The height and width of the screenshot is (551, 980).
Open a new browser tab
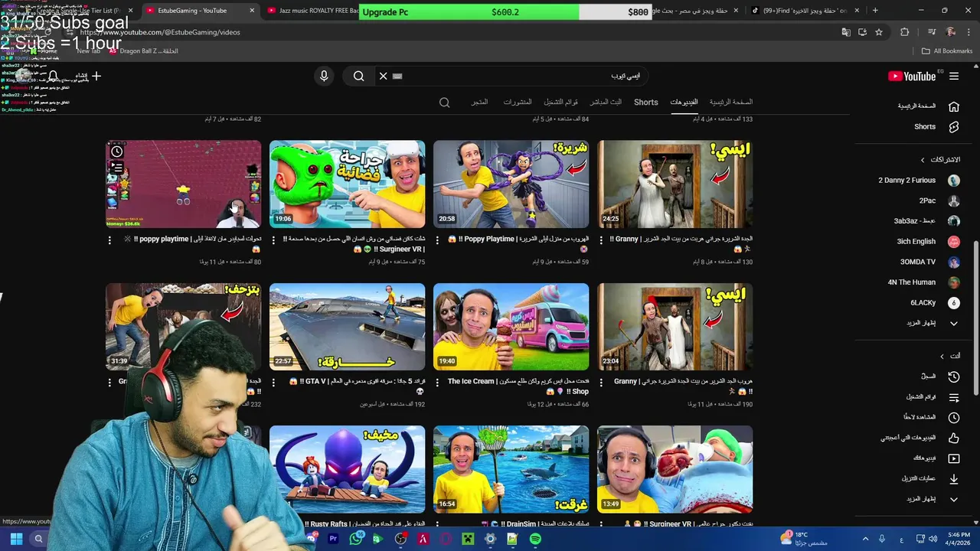tap(875, 11)
